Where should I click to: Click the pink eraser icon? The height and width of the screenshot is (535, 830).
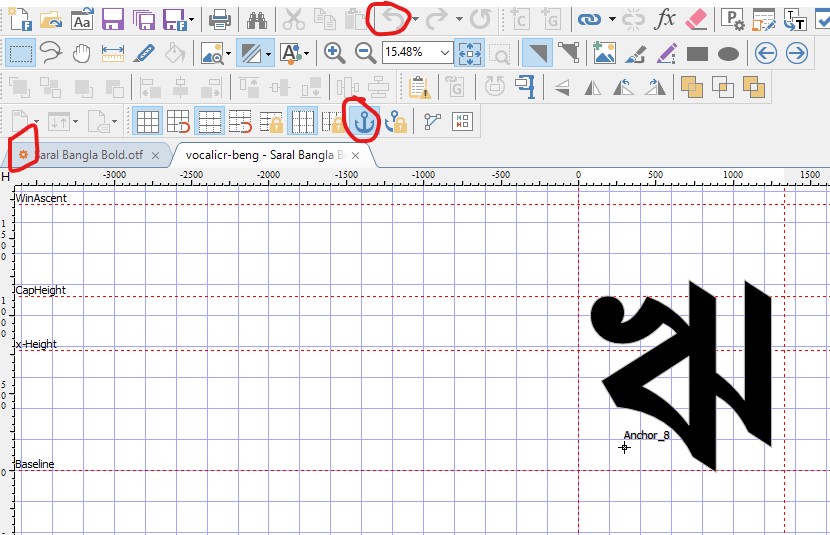(x=696, y=20)
